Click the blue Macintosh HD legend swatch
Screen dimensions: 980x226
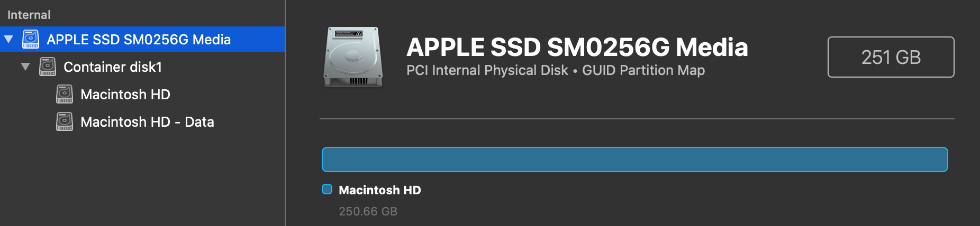click(x=327, y=189)
